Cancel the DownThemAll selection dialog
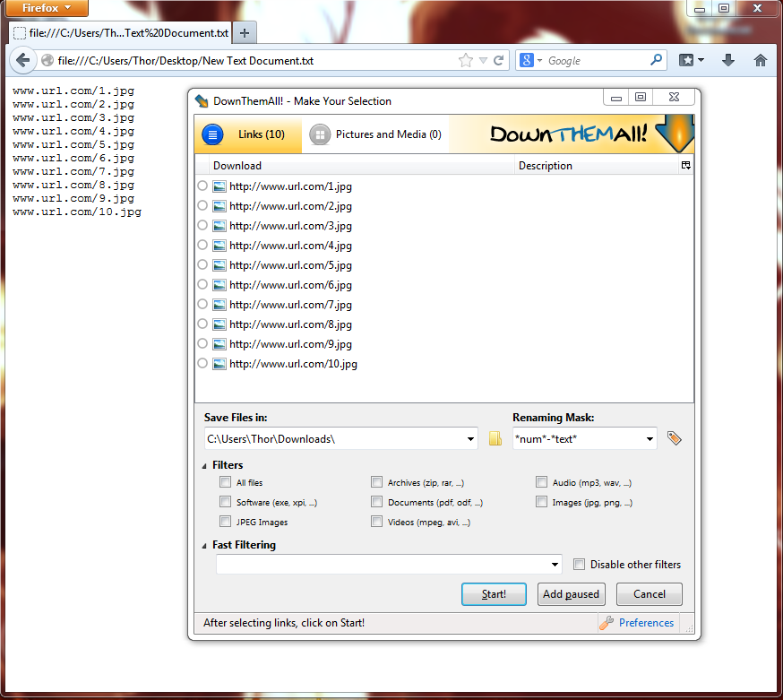783x700 pixels. click(x=650, y=594)
